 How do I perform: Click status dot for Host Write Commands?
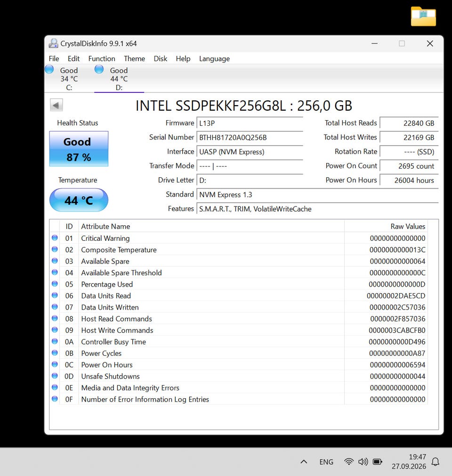tap(55, 330)
